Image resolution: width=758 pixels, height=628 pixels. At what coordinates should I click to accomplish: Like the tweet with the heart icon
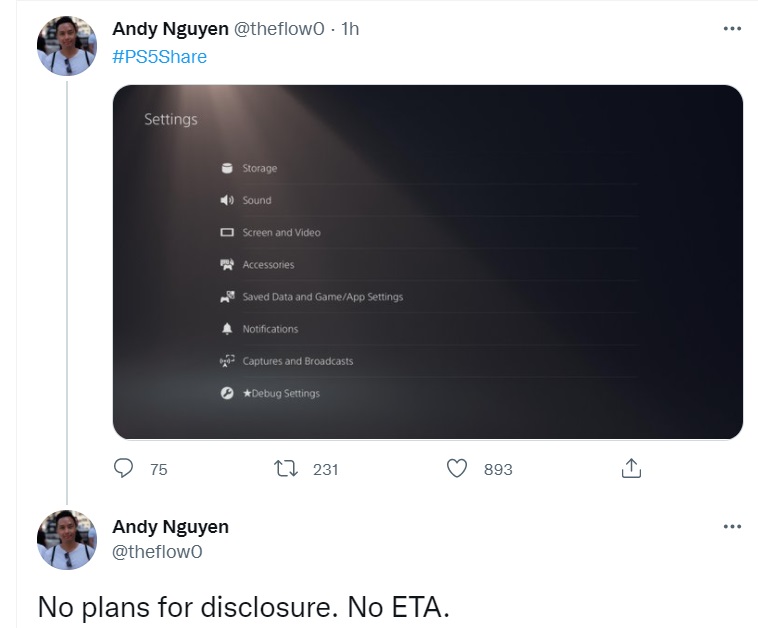[457, 468]
